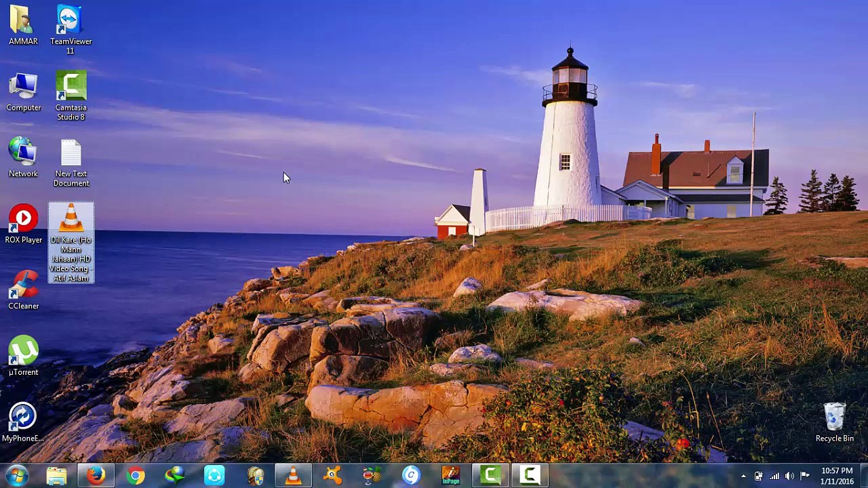
Task: Select the Computer desktop icon
Action: tap(23, 87)
